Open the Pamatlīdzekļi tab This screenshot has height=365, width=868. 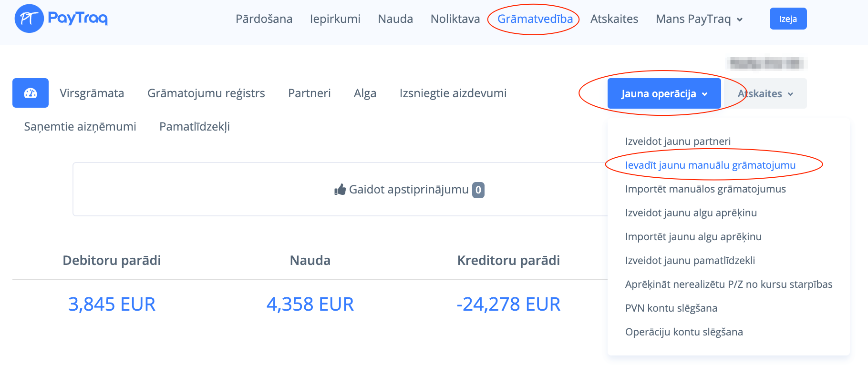[x=195, y=127]
